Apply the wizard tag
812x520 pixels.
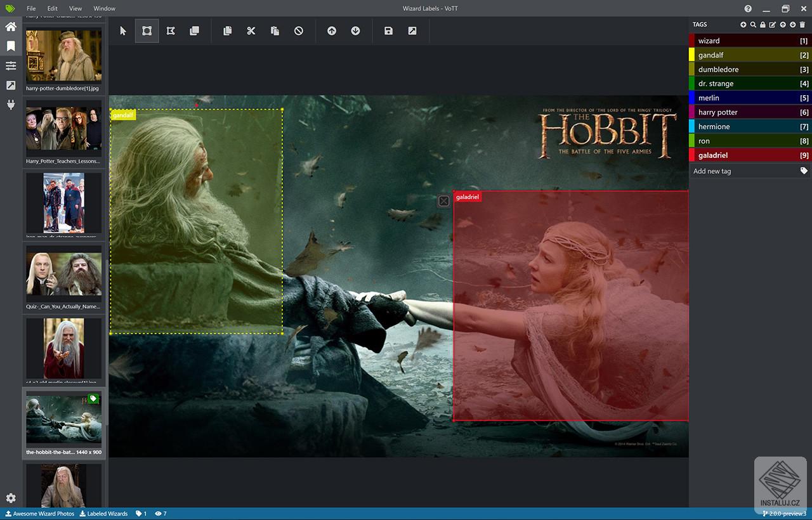(x=750, y=41)
